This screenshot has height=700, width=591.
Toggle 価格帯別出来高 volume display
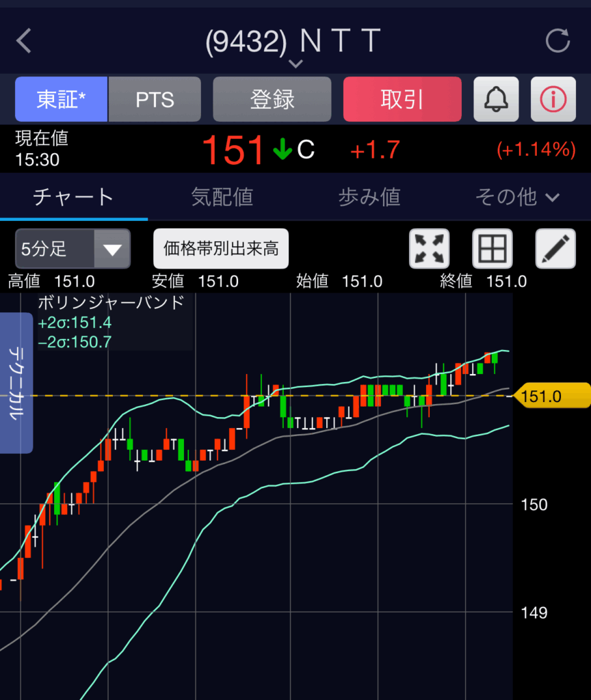[x=221, y=249]
